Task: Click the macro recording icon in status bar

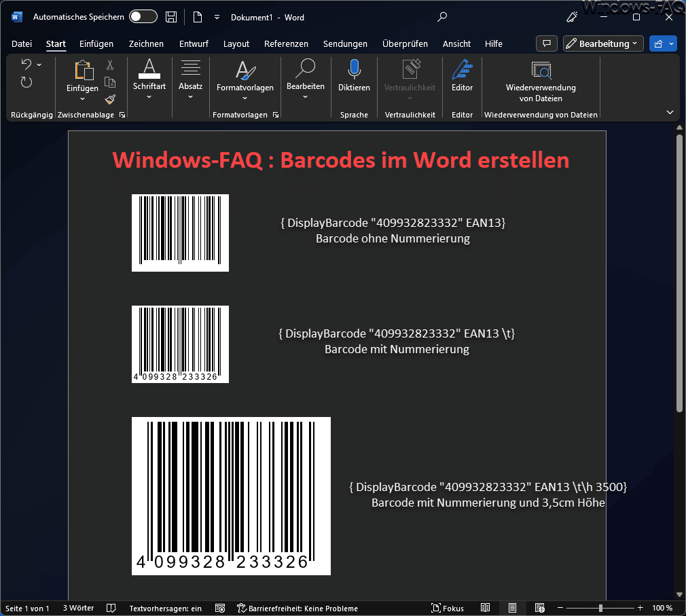Action: 220,609
